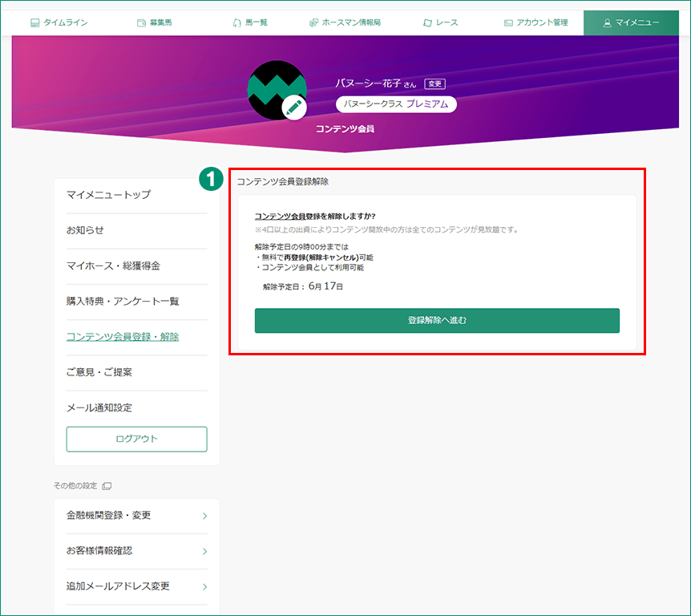Switch to the 馬一覧 tab
The height and width of the screenshot is (616, 691).
coord(250,22)
